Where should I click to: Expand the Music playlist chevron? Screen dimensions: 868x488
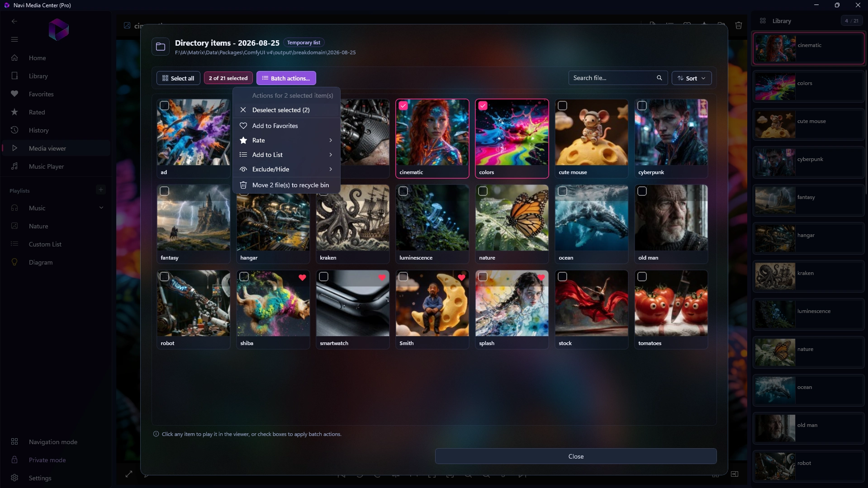click(x=101, y=208)
